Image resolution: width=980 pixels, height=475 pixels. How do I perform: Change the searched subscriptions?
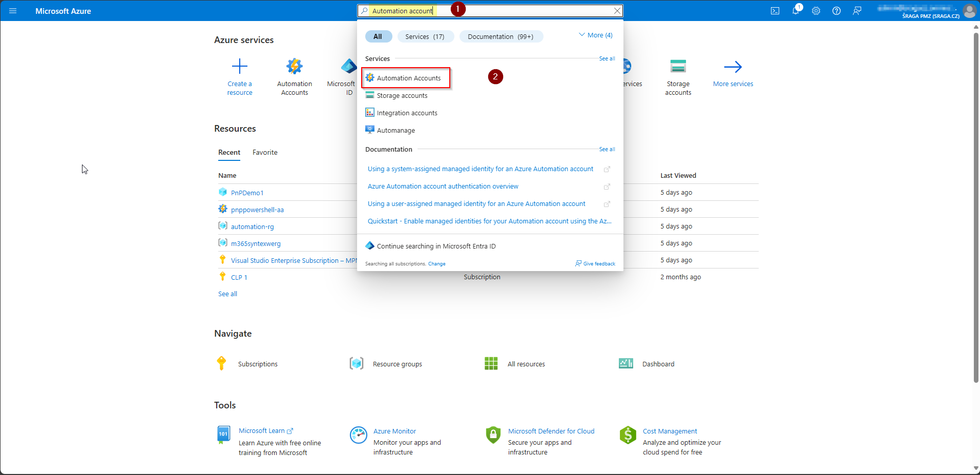coord(437,264)
